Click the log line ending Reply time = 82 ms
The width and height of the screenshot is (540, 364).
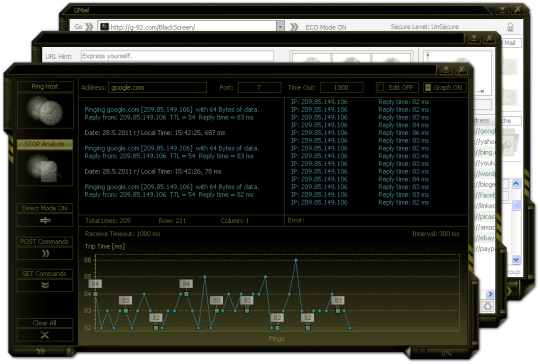coord(169,195)
